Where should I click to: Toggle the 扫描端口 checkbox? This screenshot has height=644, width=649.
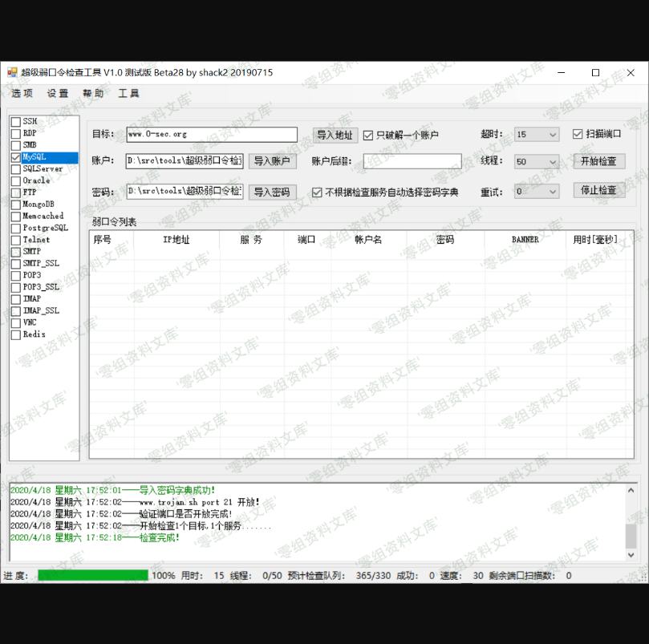[x=578, y=135]
